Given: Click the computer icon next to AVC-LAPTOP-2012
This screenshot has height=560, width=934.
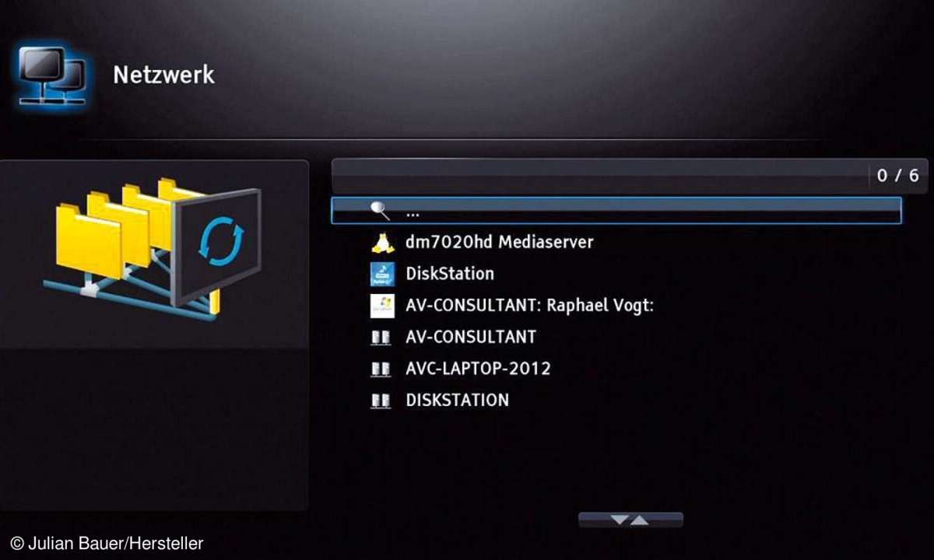Looking at the screenshot, I should click(381, 369).
